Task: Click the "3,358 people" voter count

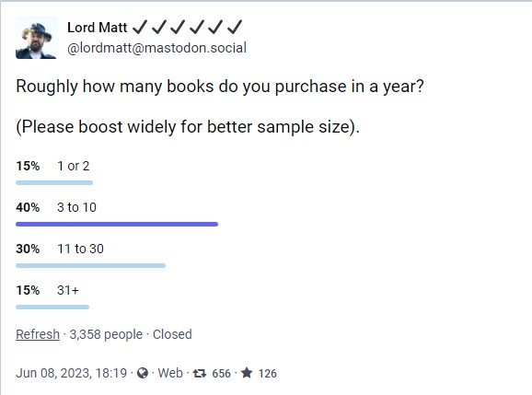Action: (x=106, y=334)
